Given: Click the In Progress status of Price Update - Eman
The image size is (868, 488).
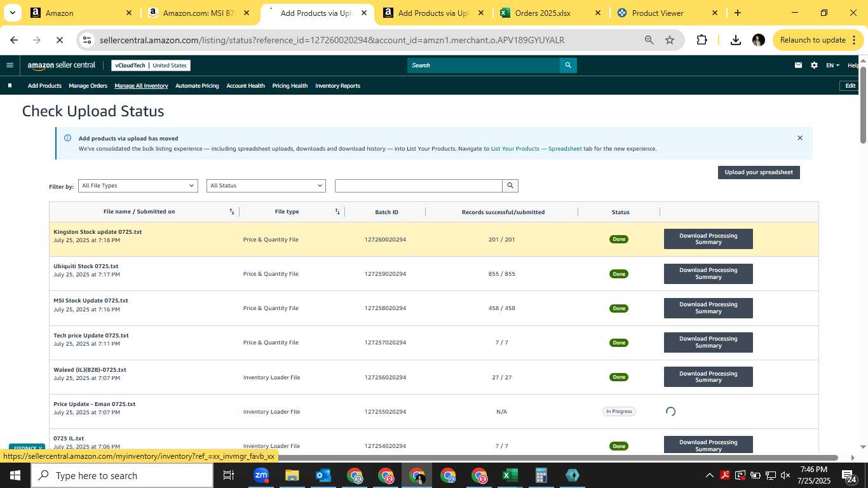Looking at the screenshot, I should coord(619,412).
